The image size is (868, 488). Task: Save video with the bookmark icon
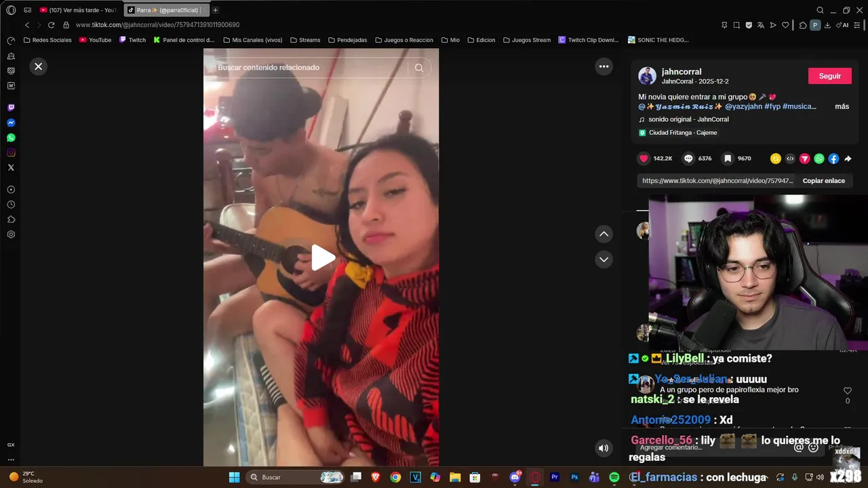point(727,159)
